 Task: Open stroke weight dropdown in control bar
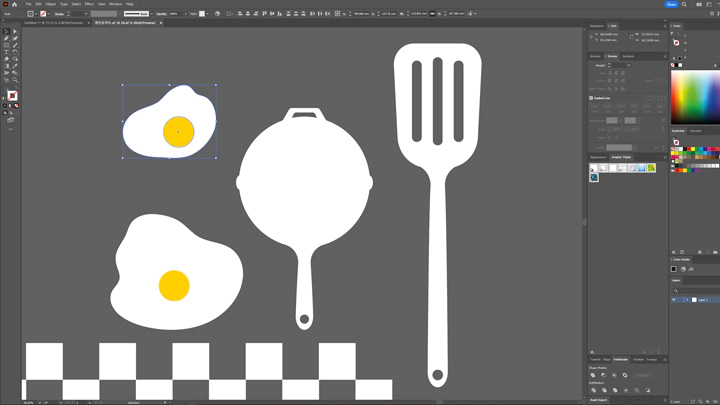[86, 14]
